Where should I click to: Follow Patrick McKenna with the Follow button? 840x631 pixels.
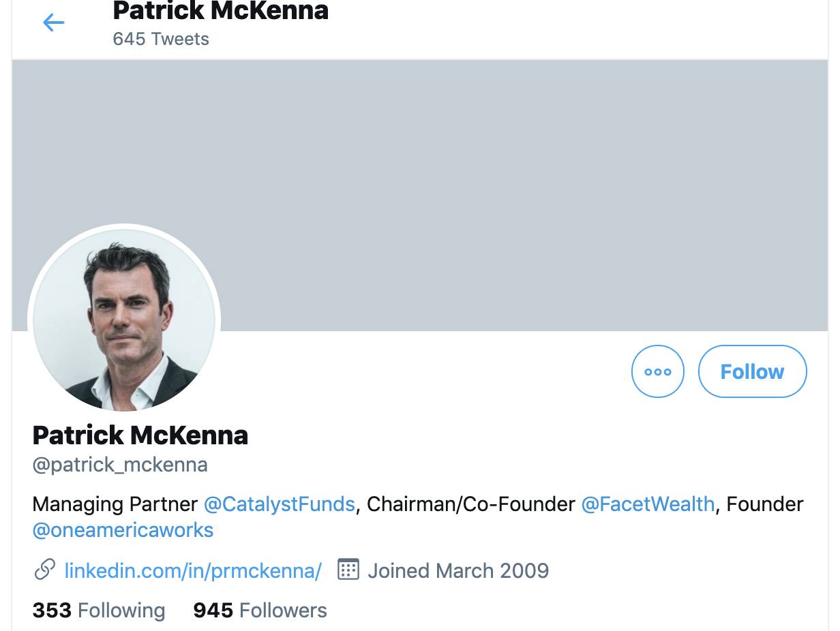(x=753, y=371)
